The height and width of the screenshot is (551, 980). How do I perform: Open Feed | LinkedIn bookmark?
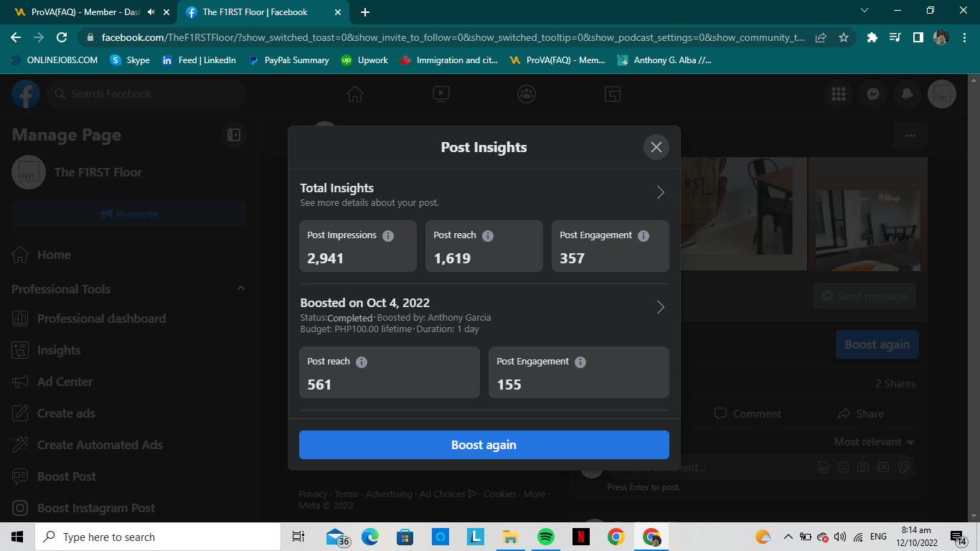pyautogui.click(x=199, y=60)
